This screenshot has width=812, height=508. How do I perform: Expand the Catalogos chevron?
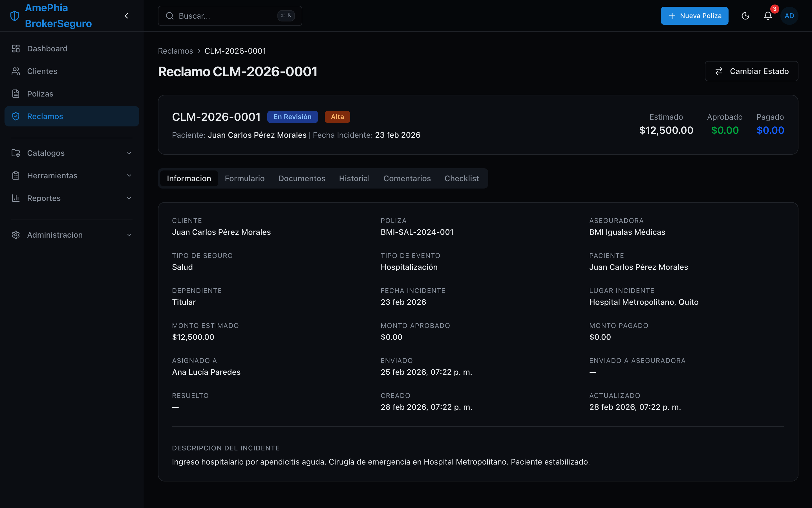coord(129,153)
